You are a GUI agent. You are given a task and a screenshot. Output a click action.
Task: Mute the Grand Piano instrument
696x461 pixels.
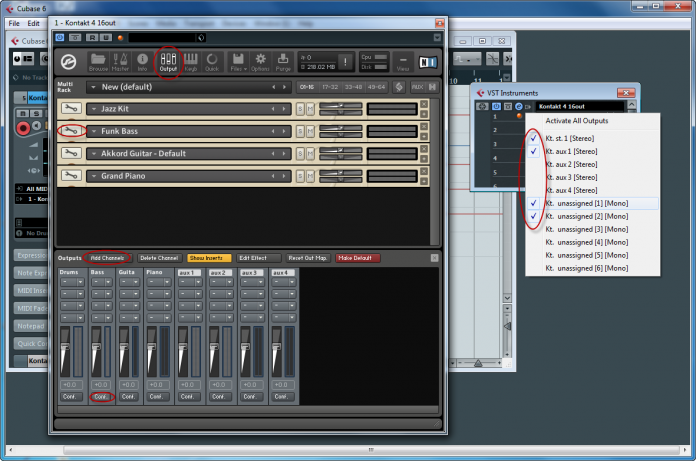tap(310, 176)
